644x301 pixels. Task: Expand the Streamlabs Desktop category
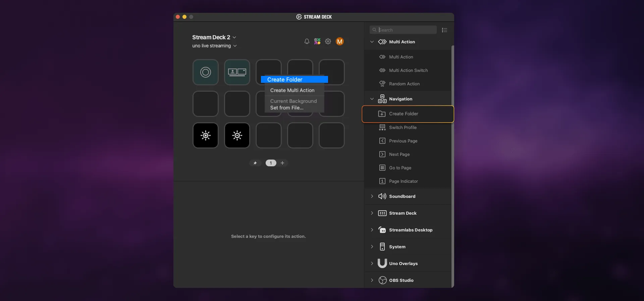tap(372, 230)
